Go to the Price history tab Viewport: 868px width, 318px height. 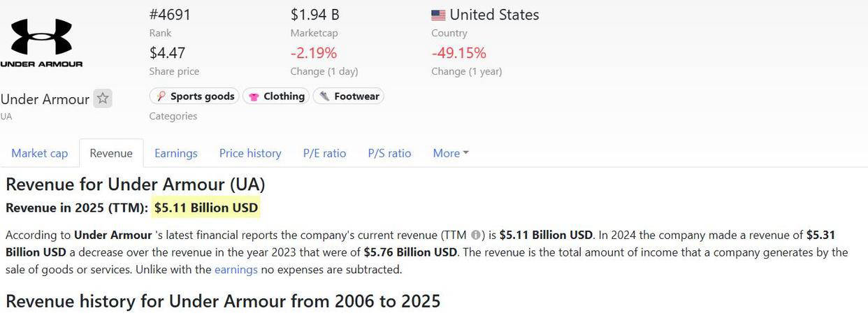(250, 153)
